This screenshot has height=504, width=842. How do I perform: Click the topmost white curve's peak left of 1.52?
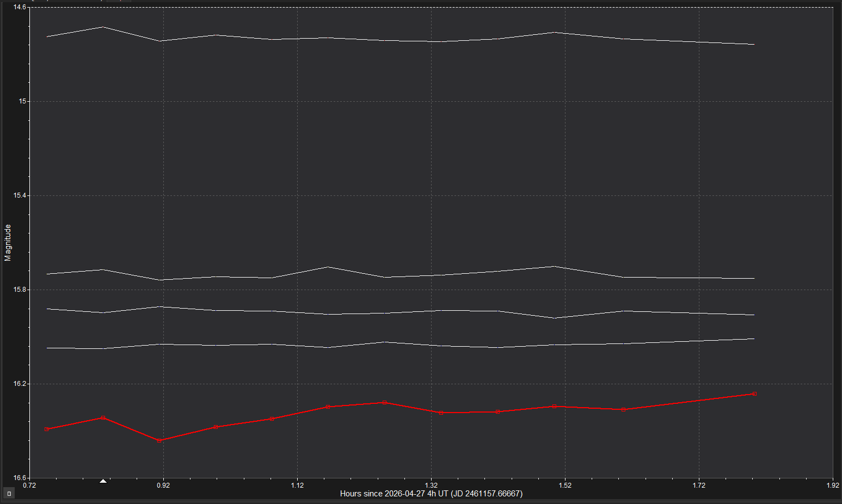[554, 32]
